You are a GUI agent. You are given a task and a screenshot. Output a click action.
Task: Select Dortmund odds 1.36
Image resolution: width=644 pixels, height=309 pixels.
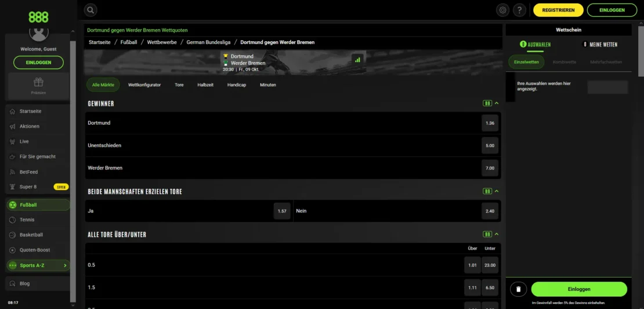click(x=490, y=123)
